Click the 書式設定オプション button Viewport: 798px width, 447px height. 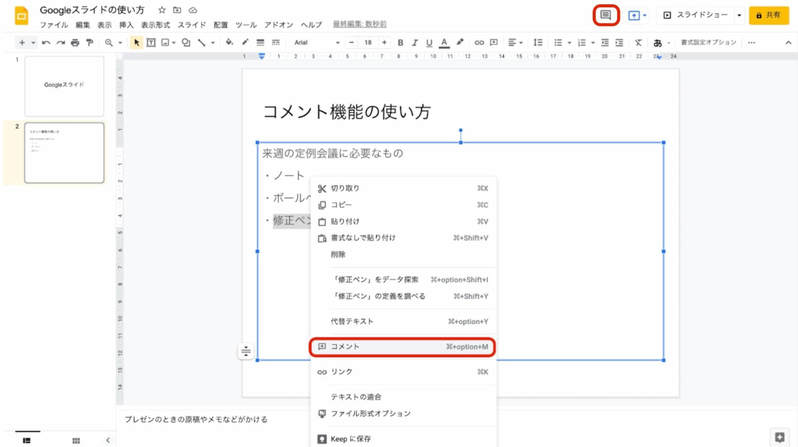click(x=708, y=43)
